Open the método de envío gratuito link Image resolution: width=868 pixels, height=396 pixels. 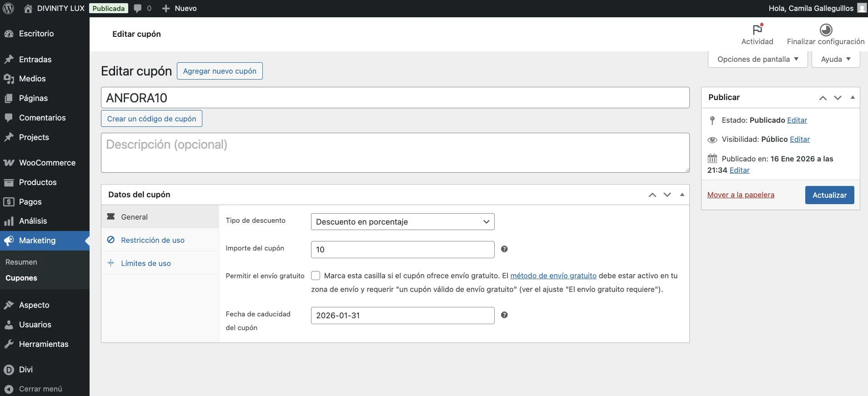click(553, 276)
